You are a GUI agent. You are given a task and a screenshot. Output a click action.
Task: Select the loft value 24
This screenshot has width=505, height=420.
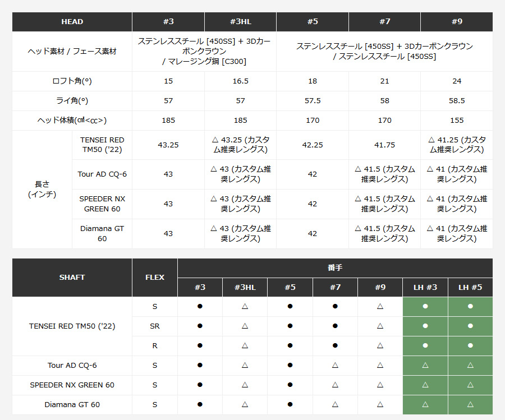(x=457, y=81)
